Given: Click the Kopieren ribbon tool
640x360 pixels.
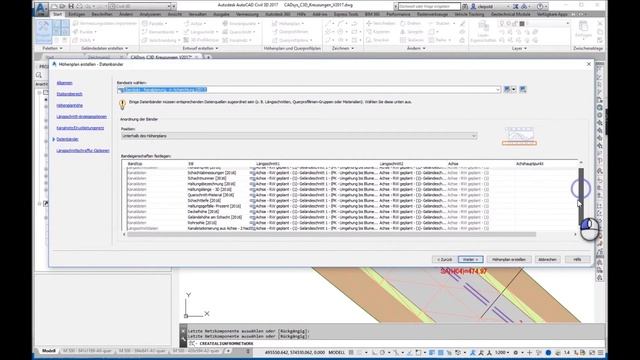Looking at the screenshot, I should click(x=378, y=32).
